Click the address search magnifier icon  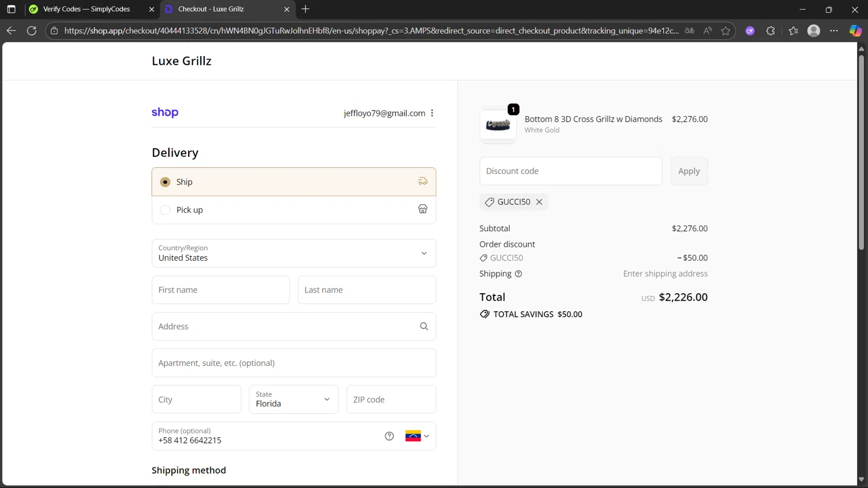[424, 327]
